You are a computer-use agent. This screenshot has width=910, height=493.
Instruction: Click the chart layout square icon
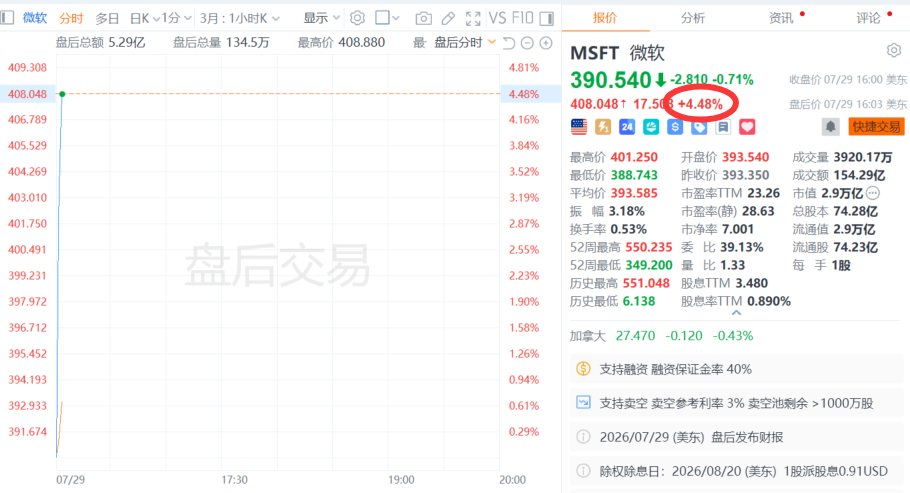coord(382,18)
